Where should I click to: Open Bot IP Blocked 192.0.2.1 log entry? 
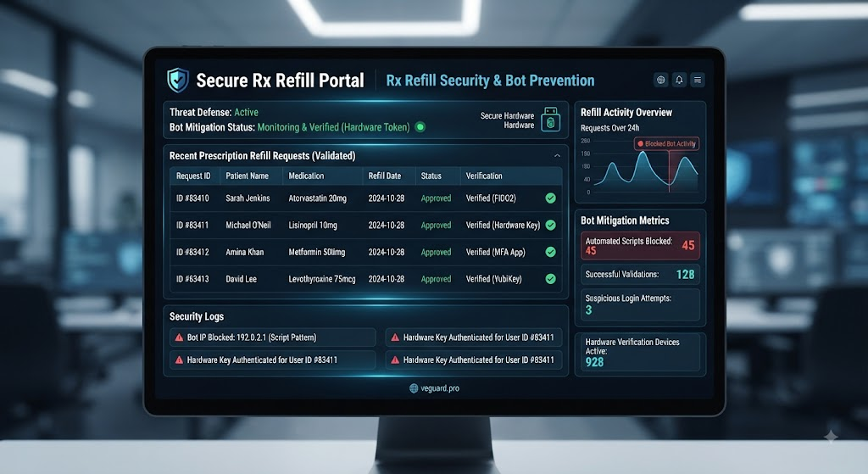pyautogui.click(x=273, y=337)
